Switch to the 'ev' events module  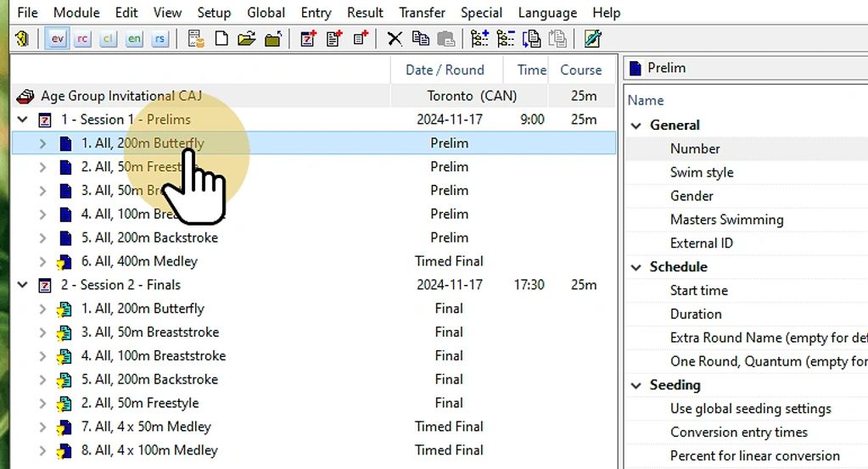point(57,38)
